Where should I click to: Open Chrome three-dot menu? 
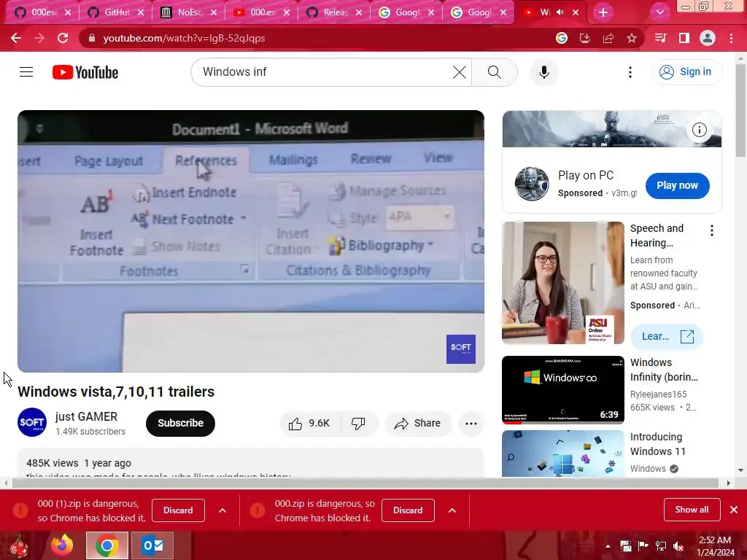[731, 38]
